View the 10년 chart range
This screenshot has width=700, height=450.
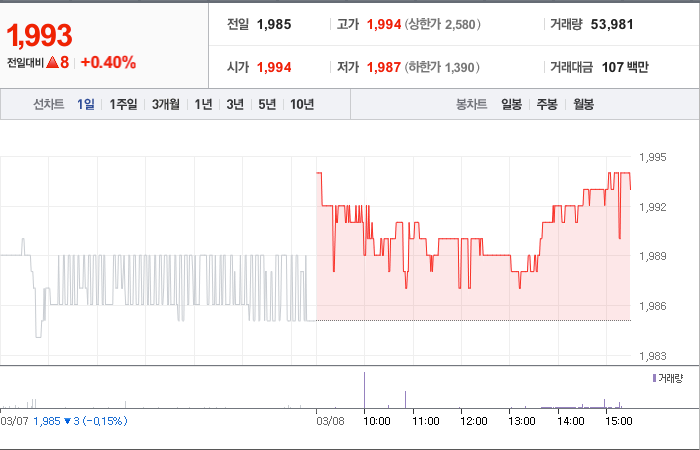tap(302, 104)
